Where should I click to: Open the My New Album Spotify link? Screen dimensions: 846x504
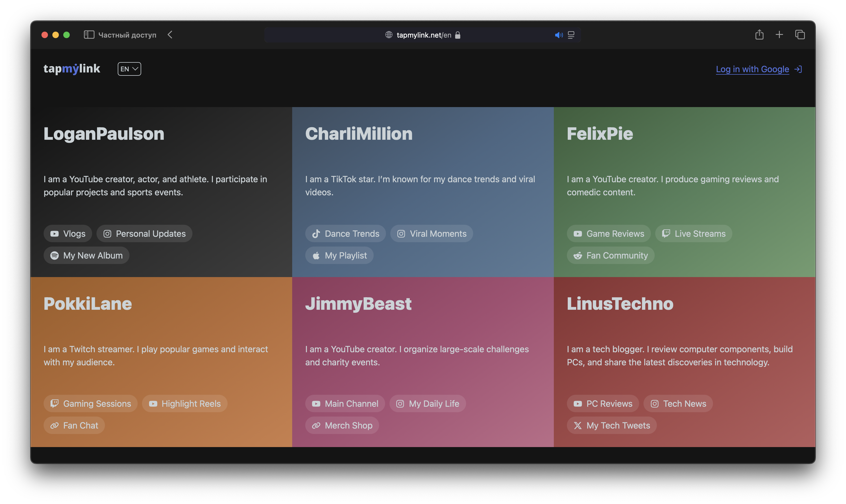87,255
